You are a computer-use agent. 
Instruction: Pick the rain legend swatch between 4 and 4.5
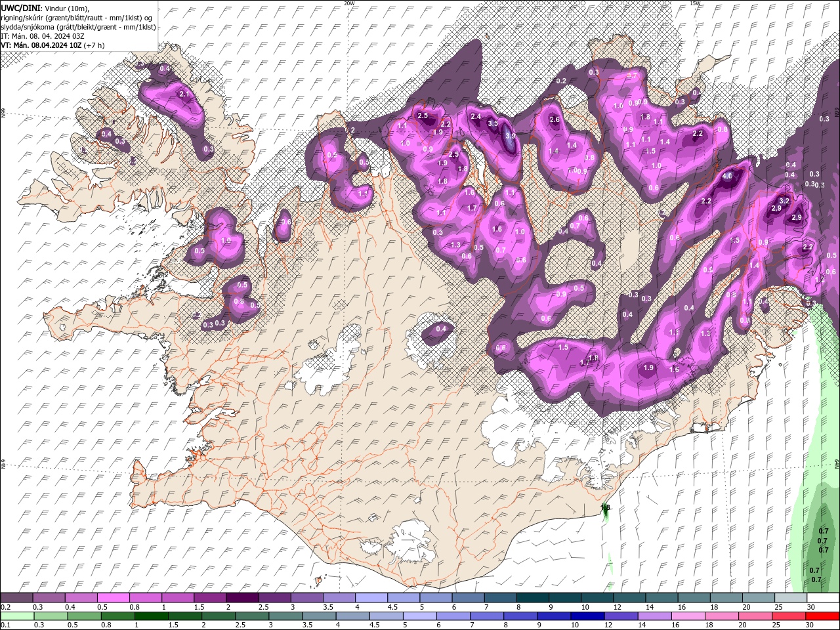click(x=352, y=616)
